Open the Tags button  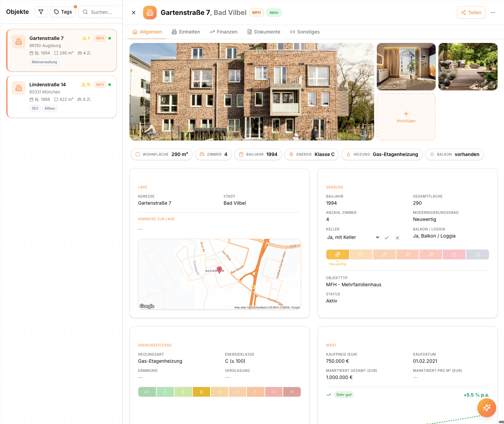63,12
